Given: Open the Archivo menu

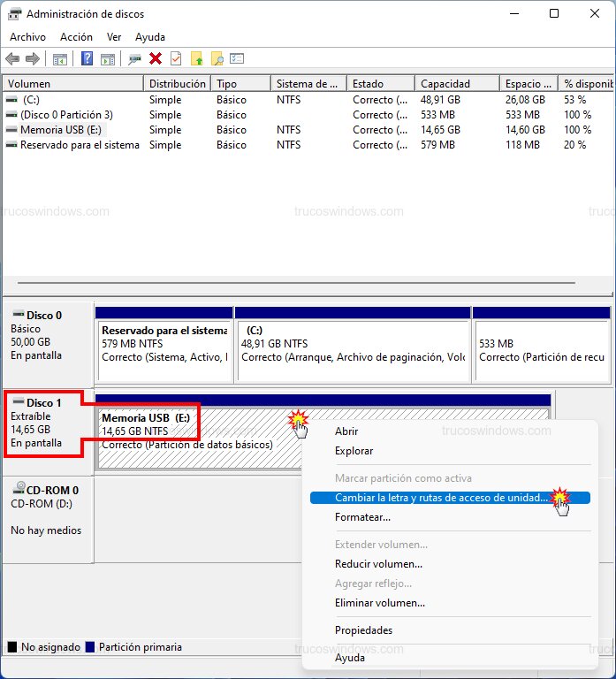Looking at the screenshot, I should pos(27,37).
